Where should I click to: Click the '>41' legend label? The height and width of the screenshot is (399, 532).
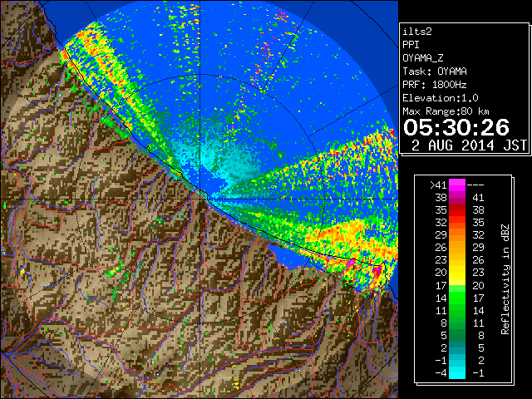coord(438,185)
